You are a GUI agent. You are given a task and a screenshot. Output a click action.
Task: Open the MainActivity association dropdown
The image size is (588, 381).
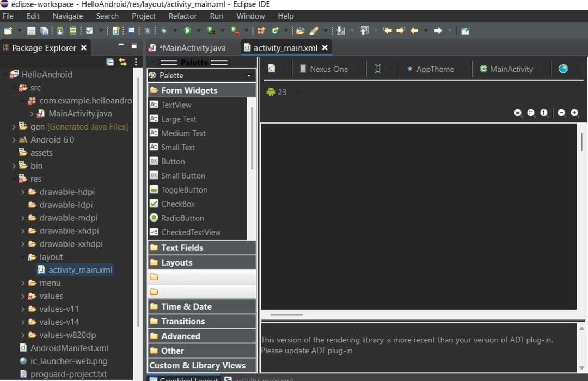tap(511, 69)
